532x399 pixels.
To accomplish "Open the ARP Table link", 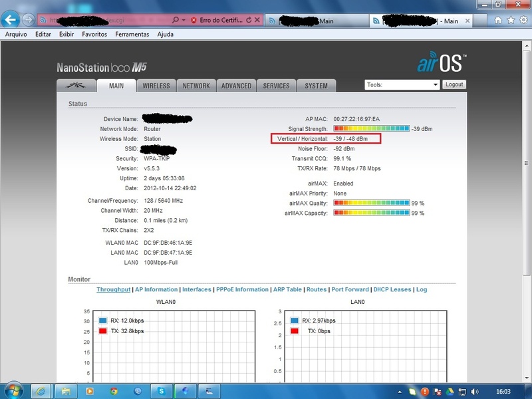I will 287,289.
